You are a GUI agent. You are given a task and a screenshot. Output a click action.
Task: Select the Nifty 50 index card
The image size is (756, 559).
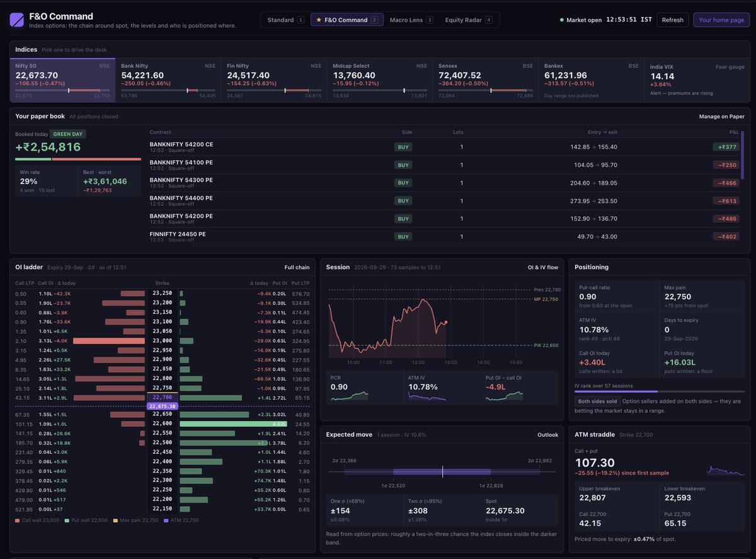click(x=63, y=81)
